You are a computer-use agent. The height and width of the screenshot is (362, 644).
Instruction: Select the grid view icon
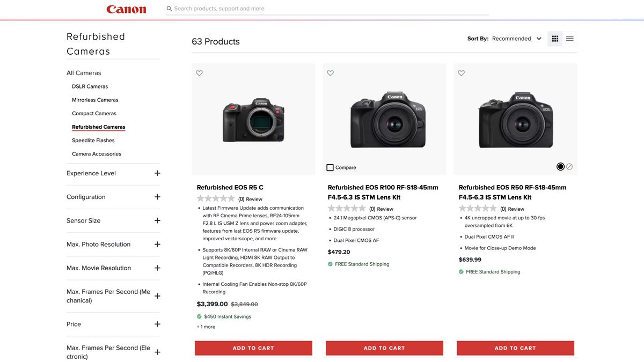[554, 38]
